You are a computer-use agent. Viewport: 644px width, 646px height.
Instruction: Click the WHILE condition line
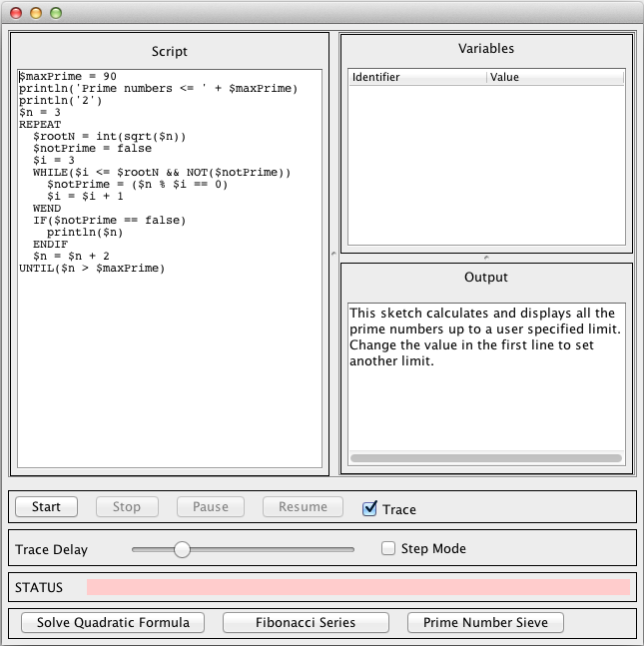coord(162,172)
